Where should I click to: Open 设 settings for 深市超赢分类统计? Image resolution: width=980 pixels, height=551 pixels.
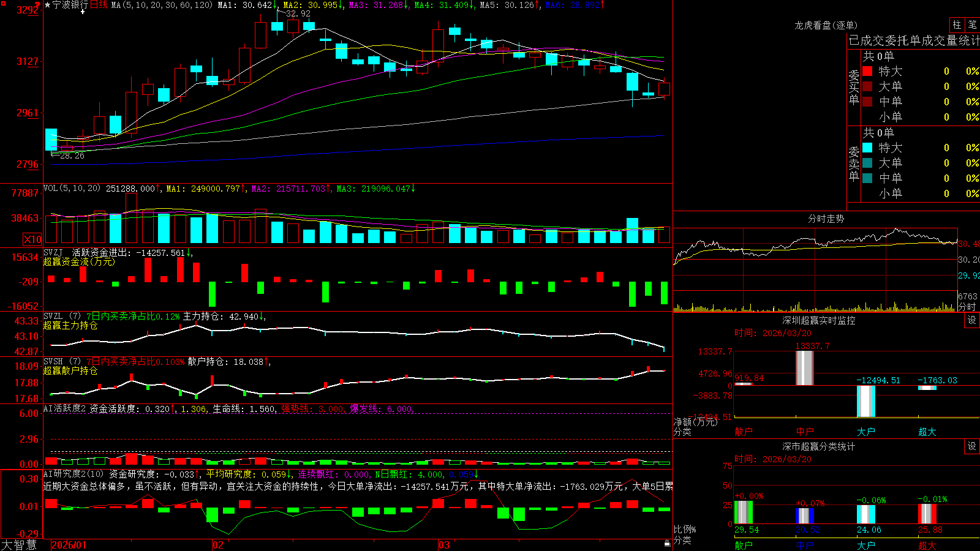click(972, 446)
